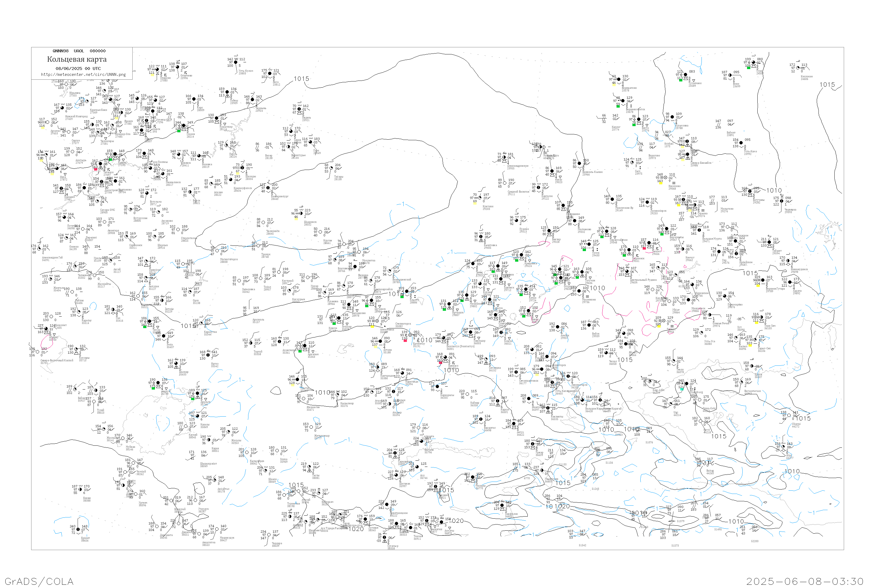Click the Павлодар station filled circle
Viewport: 882px width, 588px height.
click(x=471, y=332)
